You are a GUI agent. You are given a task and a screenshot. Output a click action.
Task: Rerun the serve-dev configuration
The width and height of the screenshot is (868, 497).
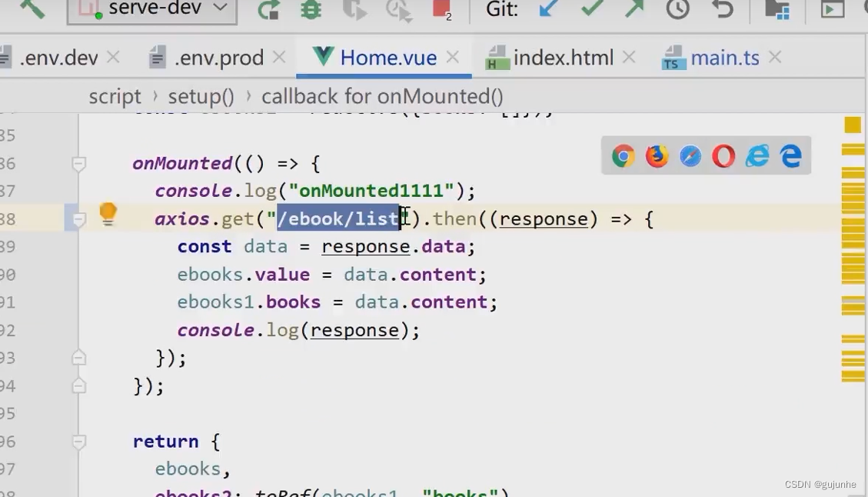(268, 9)
